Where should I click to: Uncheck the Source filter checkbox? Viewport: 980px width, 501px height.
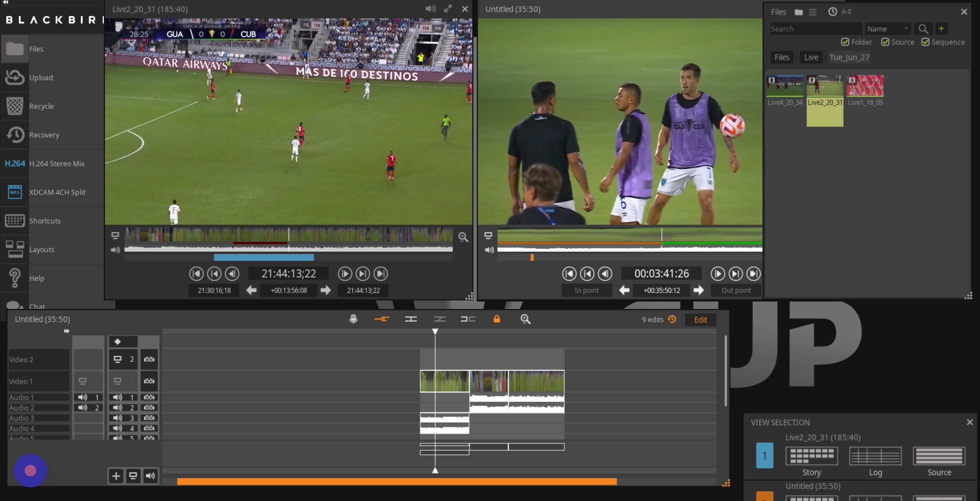tap(885, 42)
